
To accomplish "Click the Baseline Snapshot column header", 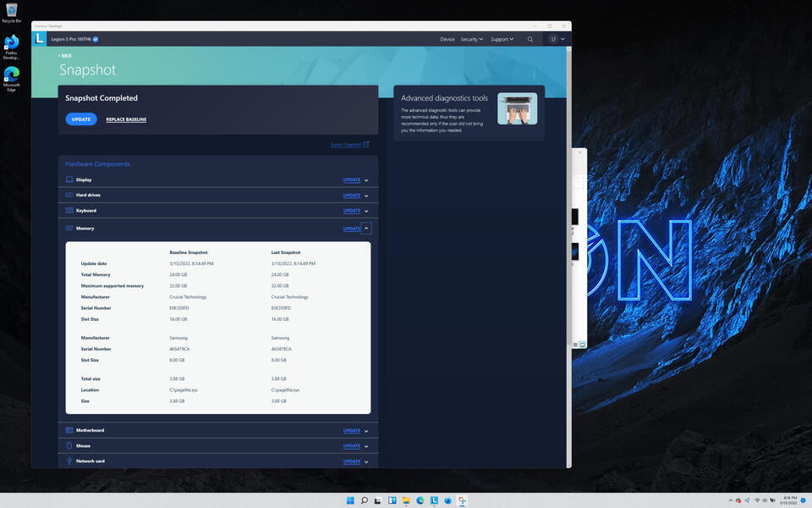I will [189, 252].
